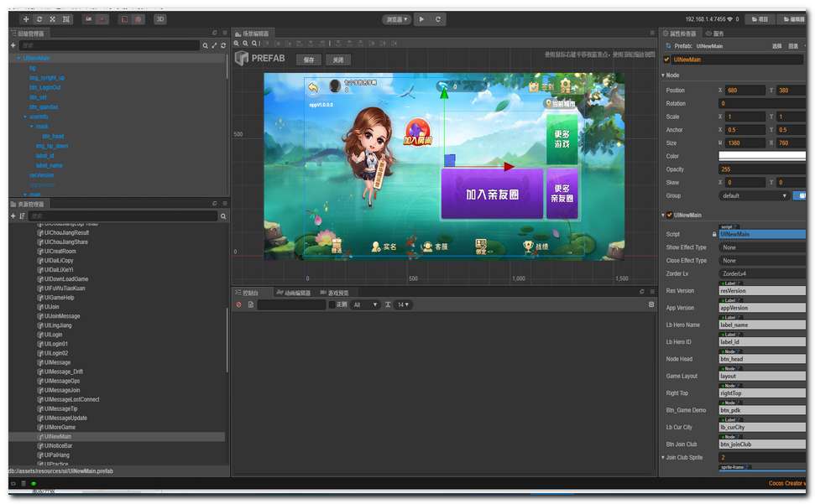Select the scale transform tool
This screenshot has width=815, height=504.
(x=52, y=18)
